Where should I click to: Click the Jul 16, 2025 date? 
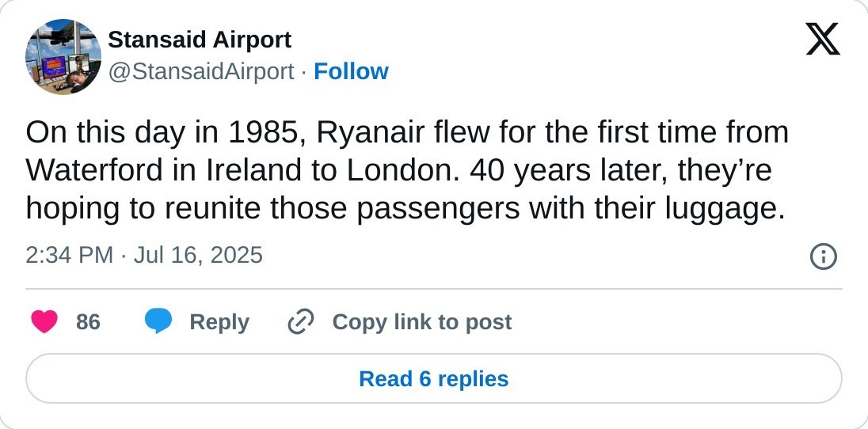click(198, 256)
